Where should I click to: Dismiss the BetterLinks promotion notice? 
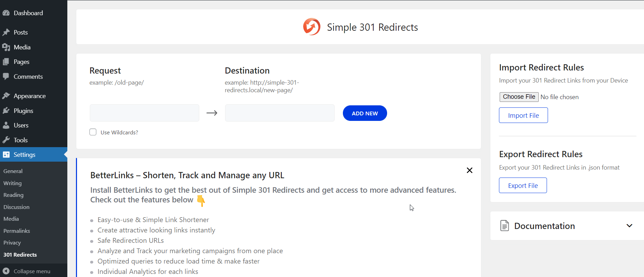[469, 170]
